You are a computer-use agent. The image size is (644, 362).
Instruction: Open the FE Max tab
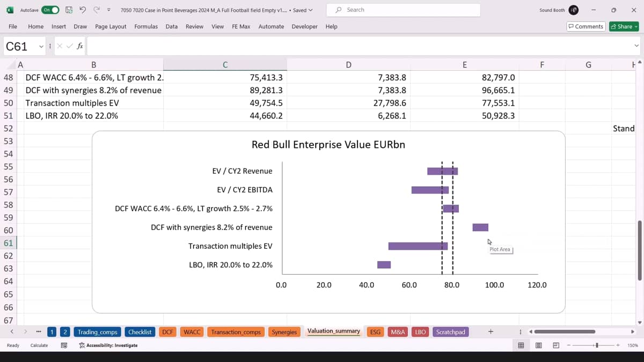click(241, 26)
